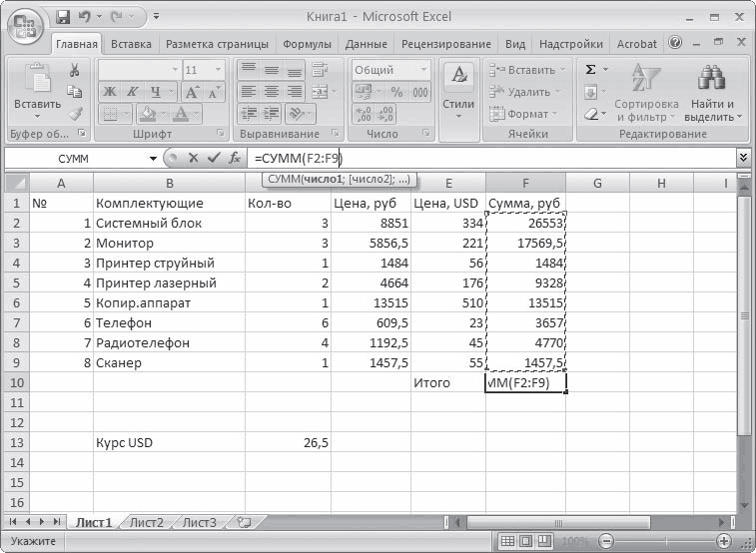This screenshot has width=756, height=553.
Task: Click the Вставить paste button
Action: [36, 92]
